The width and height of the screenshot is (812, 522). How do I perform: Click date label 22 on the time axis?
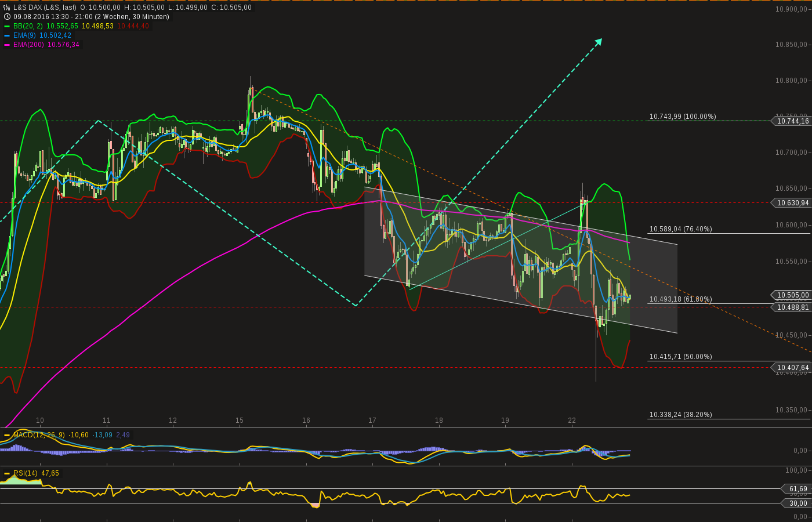pos(572,420)
